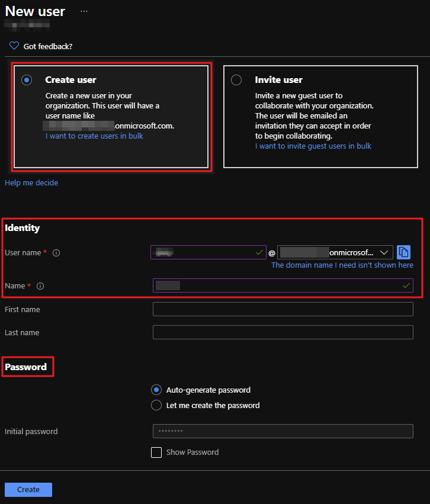Image resolution: width=430 pixels, height=504 pixels.
Task: Click into the First name field
Action: [283, 309]
